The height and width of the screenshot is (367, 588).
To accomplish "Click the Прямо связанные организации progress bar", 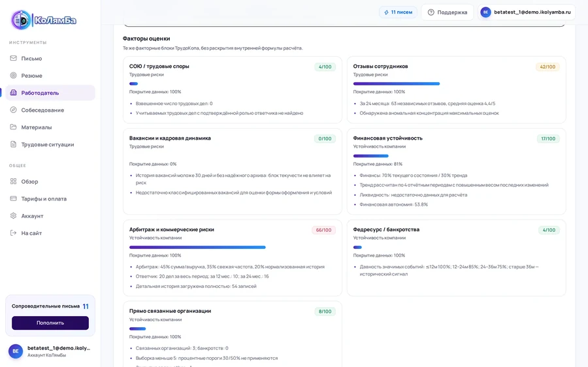I will click(138, 328).
